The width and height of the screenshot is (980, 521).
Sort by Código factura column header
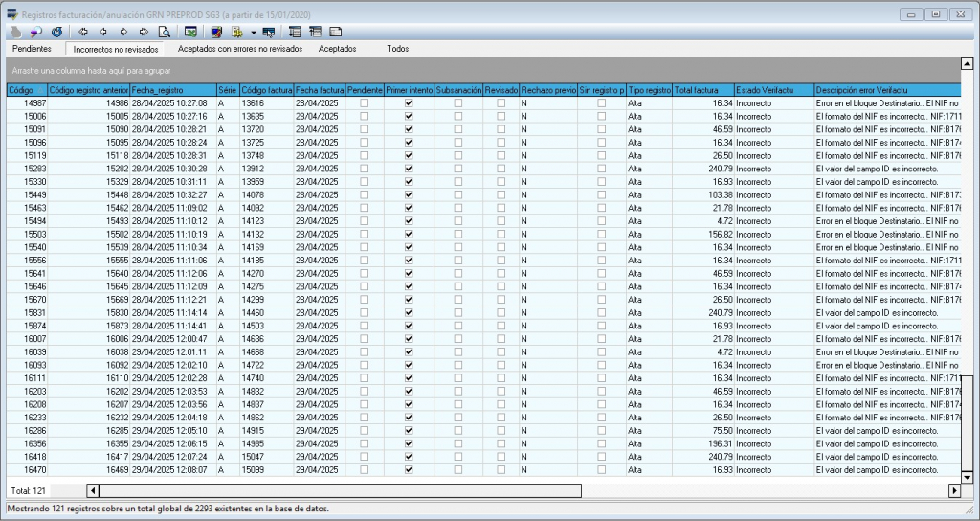click(267, 91)
